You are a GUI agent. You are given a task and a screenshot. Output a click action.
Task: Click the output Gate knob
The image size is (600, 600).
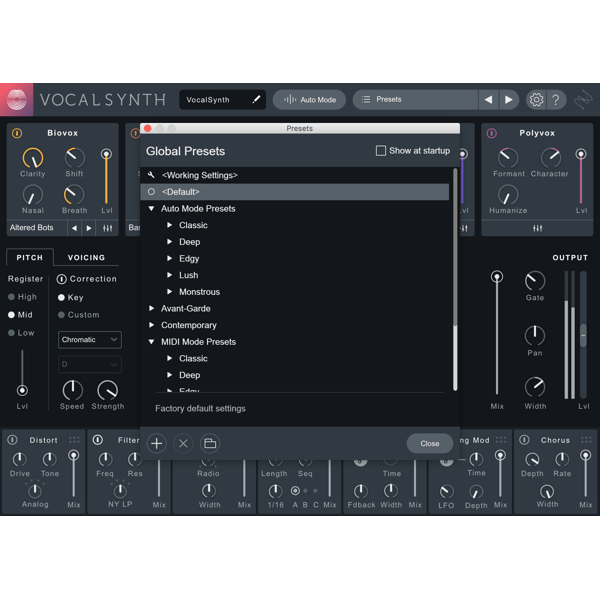point(535,281)
